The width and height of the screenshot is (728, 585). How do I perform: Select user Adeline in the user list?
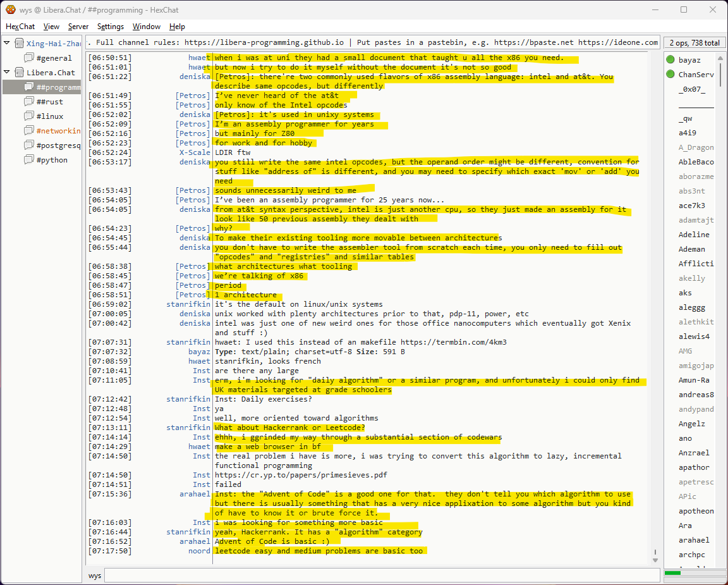693,235
